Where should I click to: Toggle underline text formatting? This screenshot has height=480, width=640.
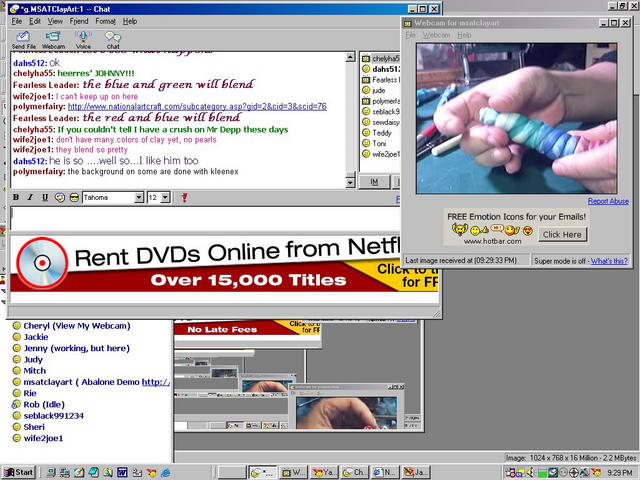(45, 198)
